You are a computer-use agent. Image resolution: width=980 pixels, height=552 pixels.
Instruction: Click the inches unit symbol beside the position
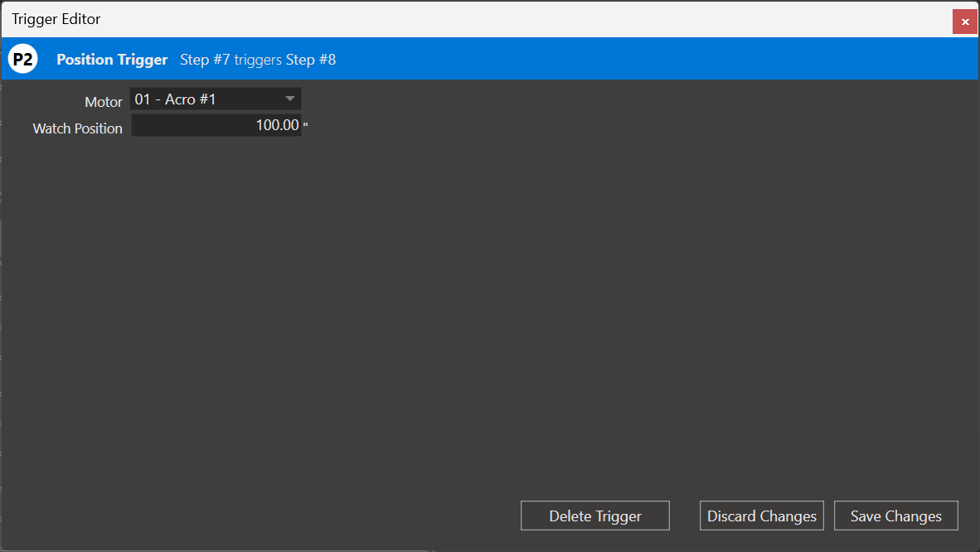coord(304,124)
